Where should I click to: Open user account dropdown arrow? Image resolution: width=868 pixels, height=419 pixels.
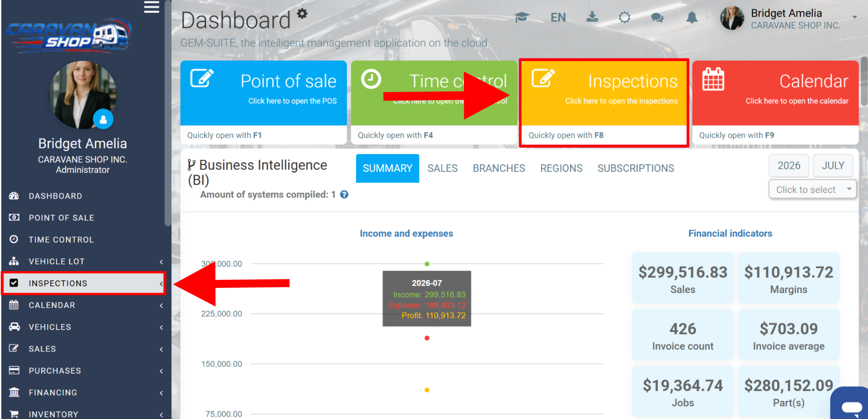point(855,17)
